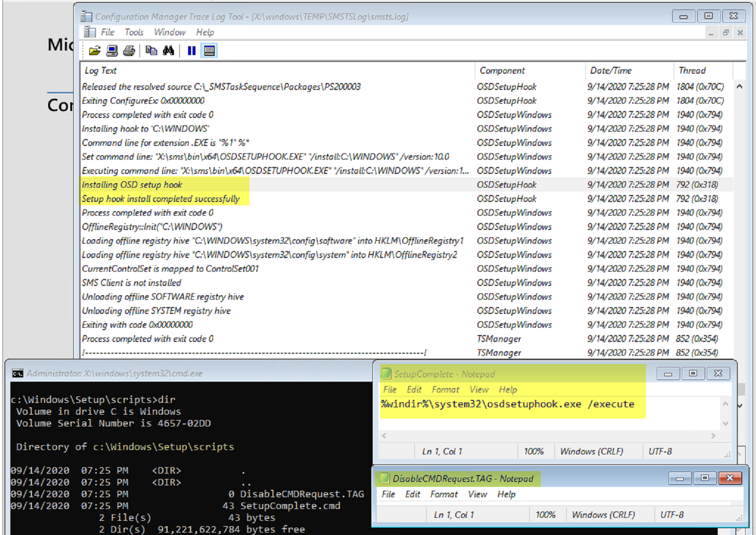Open the Tools menu in Trace Log Tool

pos(134,32)
